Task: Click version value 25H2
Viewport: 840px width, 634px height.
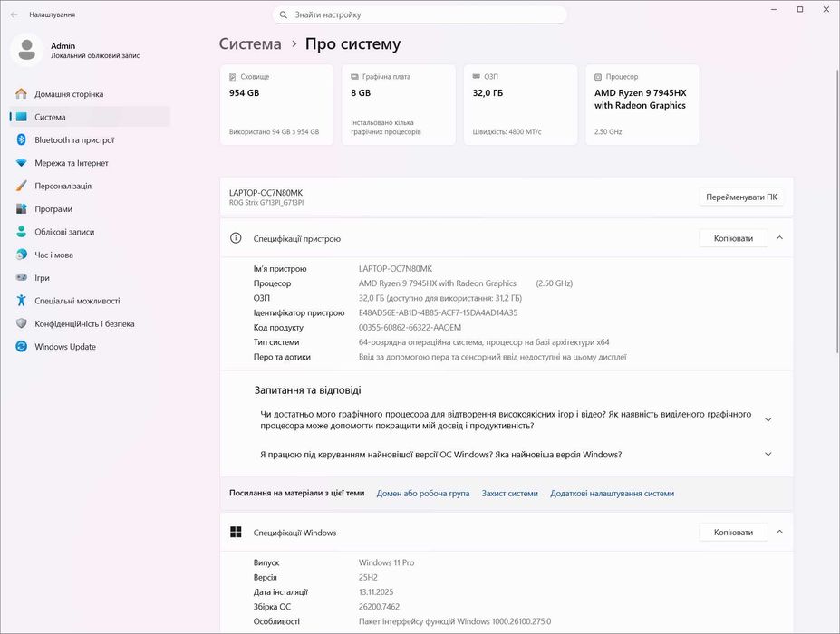Action: pos(368,577)
